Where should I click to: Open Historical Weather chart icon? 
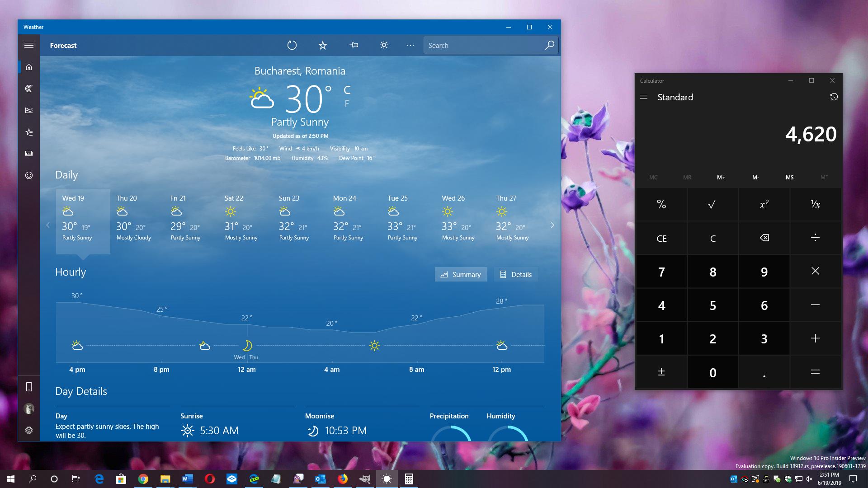point(29,110)
